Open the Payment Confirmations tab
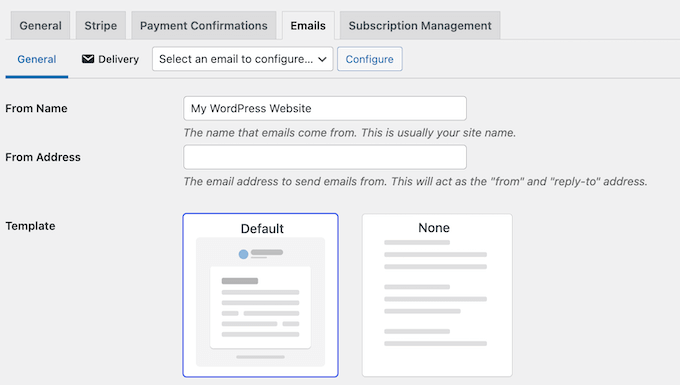The width and height of the screenshot is (680, 385). [x=203, y=26]
